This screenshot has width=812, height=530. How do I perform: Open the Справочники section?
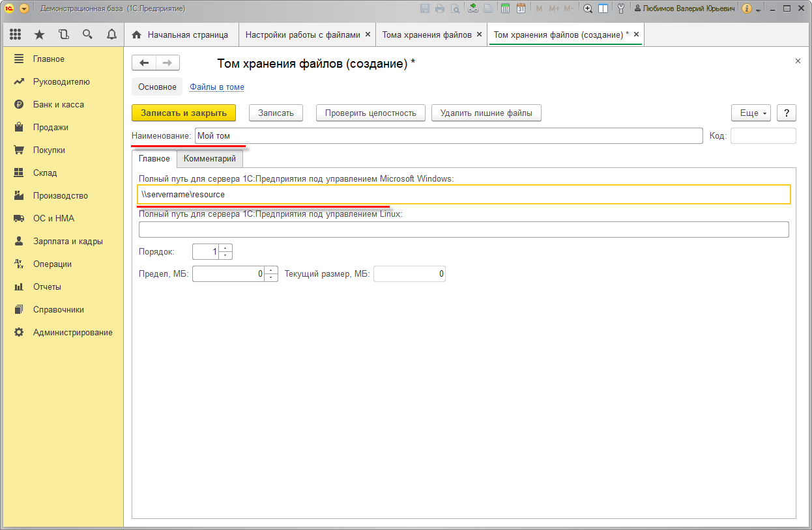coord(62,309)
